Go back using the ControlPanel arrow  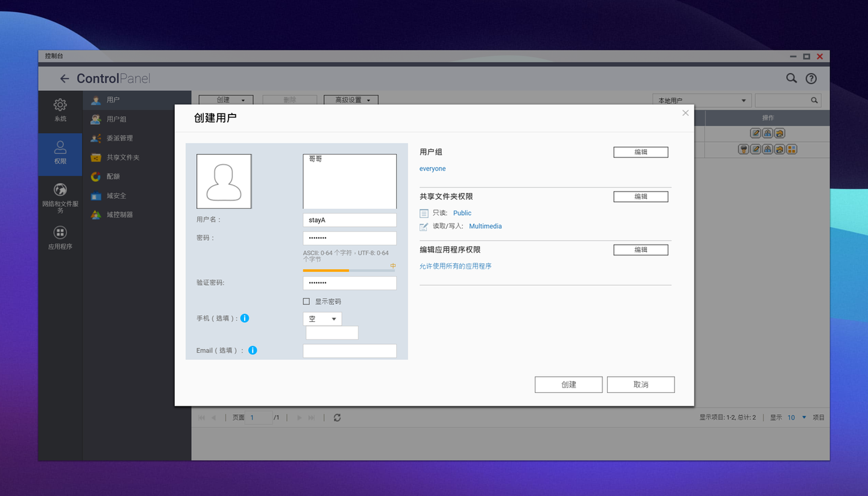click(x=64, y=78)
